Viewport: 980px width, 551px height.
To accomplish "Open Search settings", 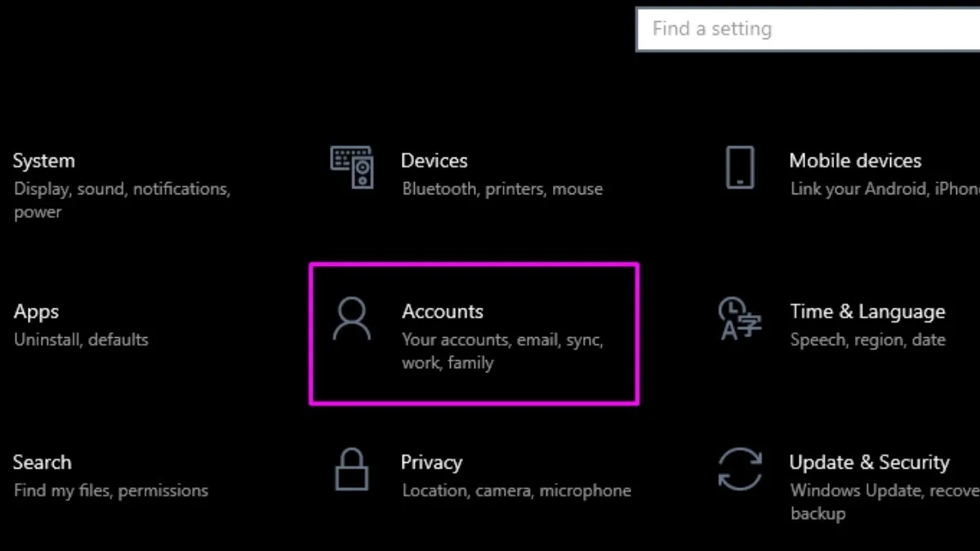I will [42, 462].
